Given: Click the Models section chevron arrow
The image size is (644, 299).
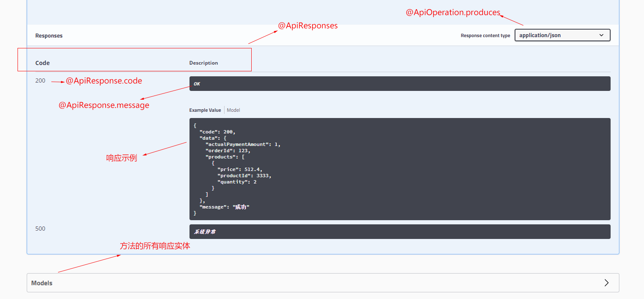Looking at the screenshot, I should click(606, 283).
